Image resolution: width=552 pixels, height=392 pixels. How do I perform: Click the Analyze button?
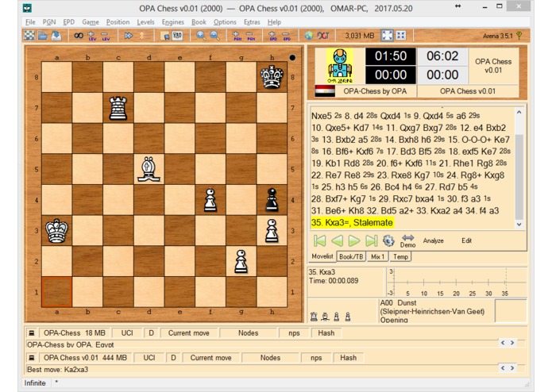click(433, 240)
